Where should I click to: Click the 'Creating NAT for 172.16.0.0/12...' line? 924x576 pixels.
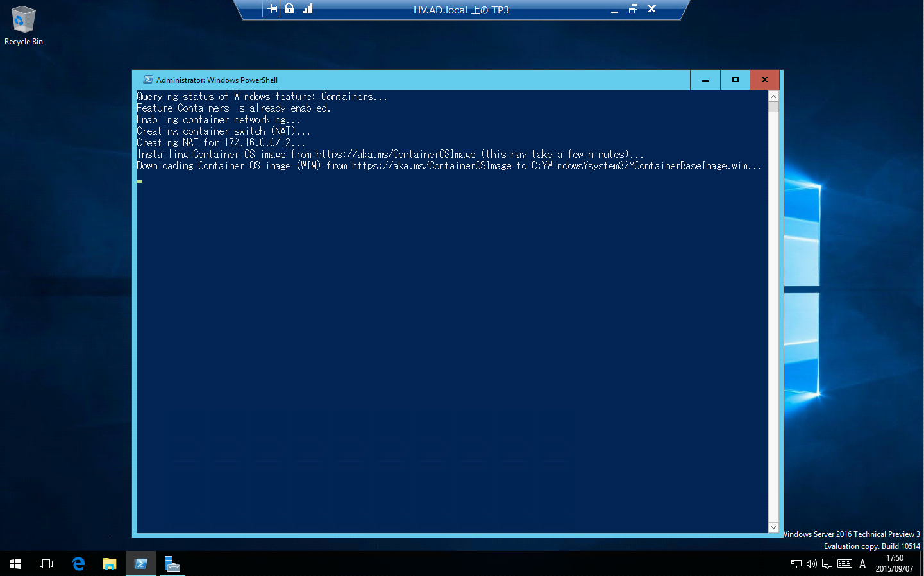[x=221, y=143]
